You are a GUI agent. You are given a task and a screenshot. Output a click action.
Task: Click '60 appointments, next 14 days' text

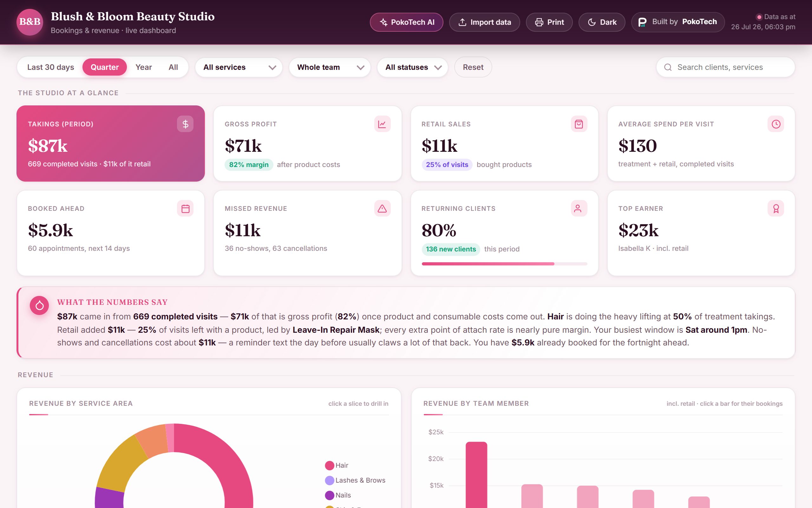[x=79, y=248]
